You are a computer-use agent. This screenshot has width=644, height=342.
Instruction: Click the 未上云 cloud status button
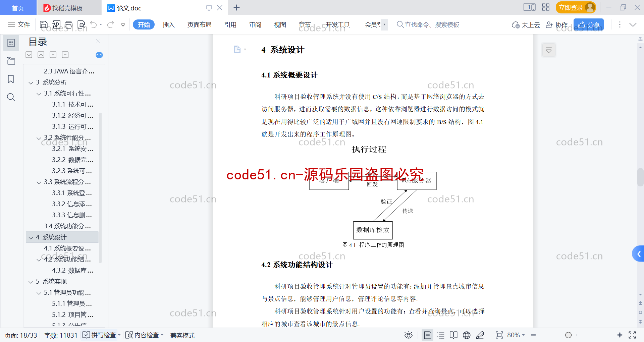coord(526,25)
